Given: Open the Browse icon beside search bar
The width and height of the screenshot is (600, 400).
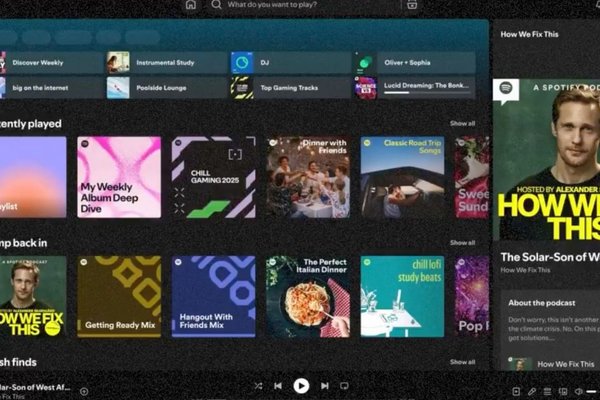Looking at the screenshot, I should (x=412, y=5).
